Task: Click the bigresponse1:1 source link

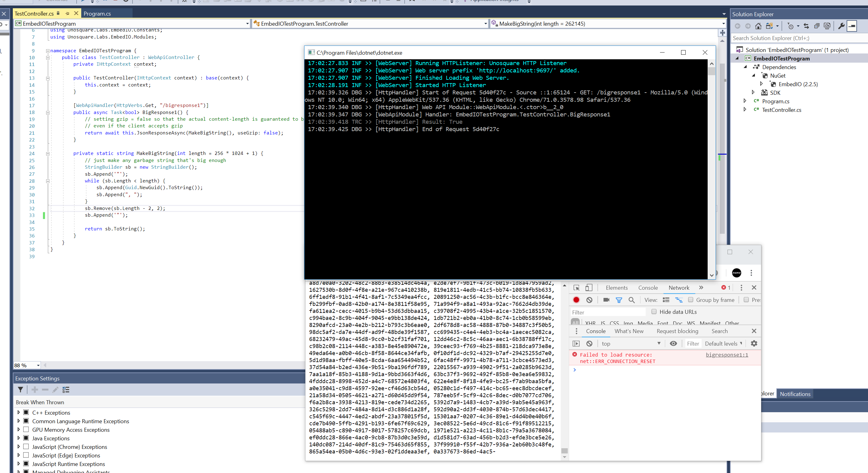Action: coord(727,354)
